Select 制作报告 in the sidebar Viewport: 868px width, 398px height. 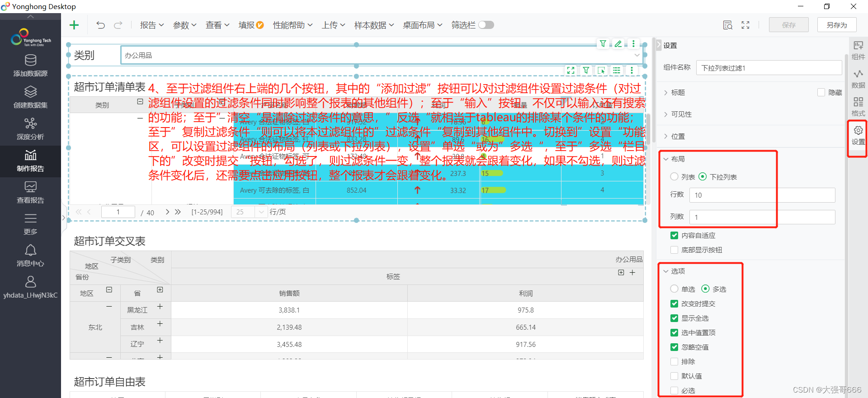pyautogui.click(x=30, y=161)
